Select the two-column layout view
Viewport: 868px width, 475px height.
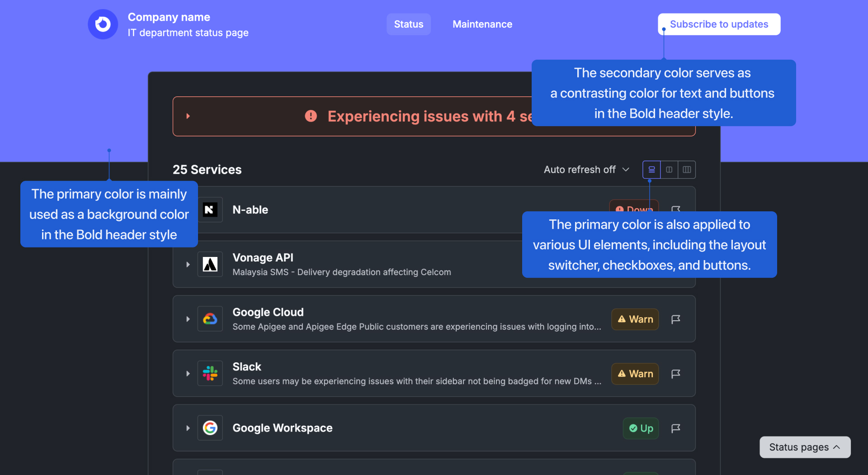(x=669, y=170)
